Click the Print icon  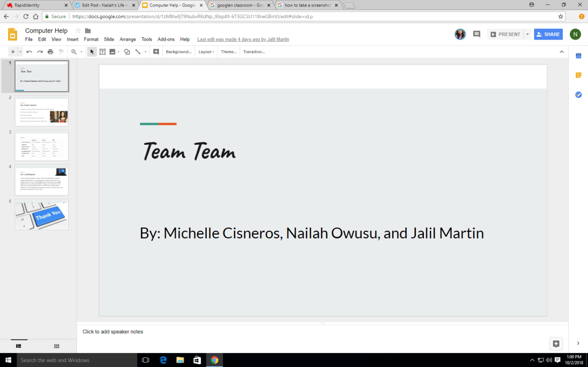coord(50,52)
